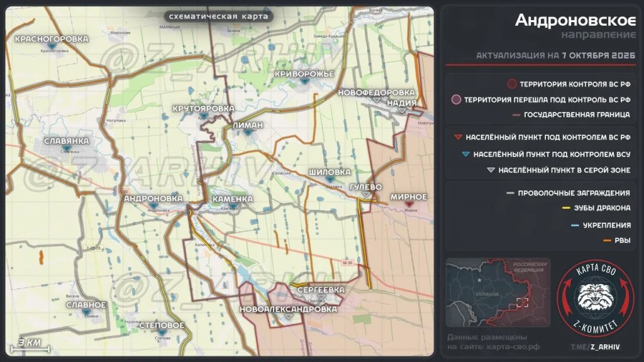Select the Криворожье settlement marker
This screenshot has height=362, width=644.
pyautogui.click(x=305, y=81)
